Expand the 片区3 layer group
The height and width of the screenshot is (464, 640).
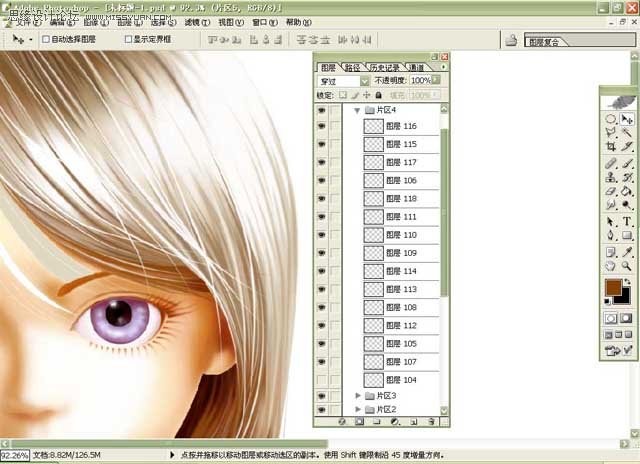pos(358,395)
